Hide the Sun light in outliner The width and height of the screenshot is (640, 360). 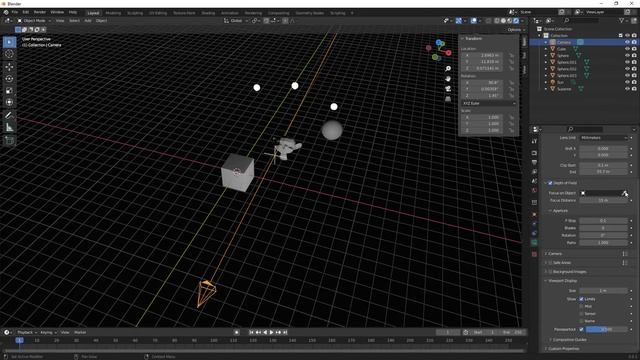(x=627, y=82)
